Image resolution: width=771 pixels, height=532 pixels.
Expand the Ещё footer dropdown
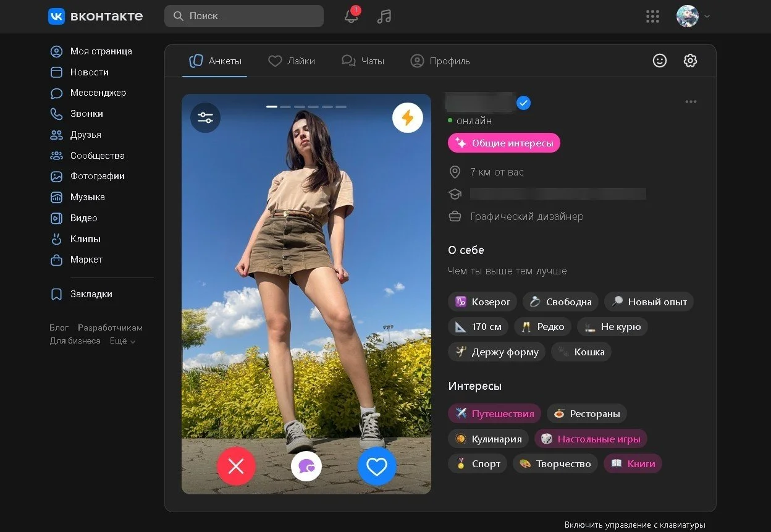[122, 341]
